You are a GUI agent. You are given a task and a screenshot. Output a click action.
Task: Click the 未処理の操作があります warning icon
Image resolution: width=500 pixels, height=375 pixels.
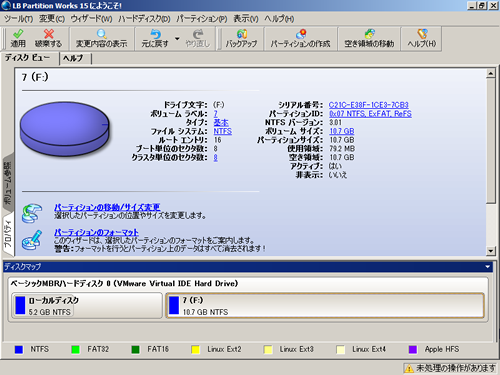(x=409, y=368)
